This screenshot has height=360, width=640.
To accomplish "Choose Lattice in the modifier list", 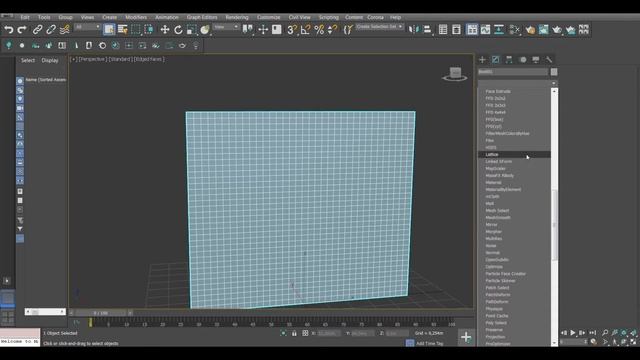I will click(x=514, y=154).
